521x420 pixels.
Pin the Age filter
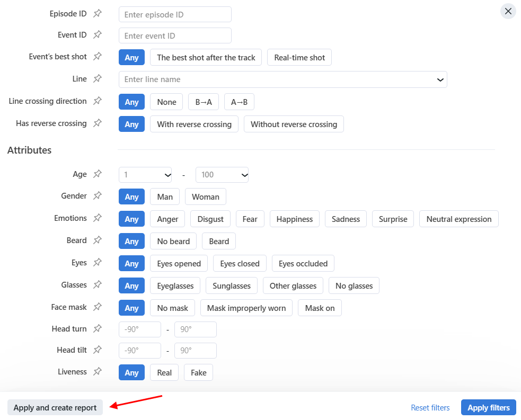98,174
